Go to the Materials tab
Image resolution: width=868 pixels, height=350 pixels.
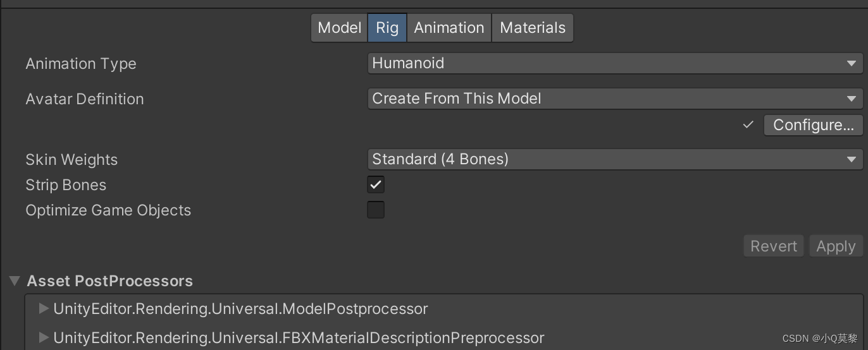(x=533, y=28)
